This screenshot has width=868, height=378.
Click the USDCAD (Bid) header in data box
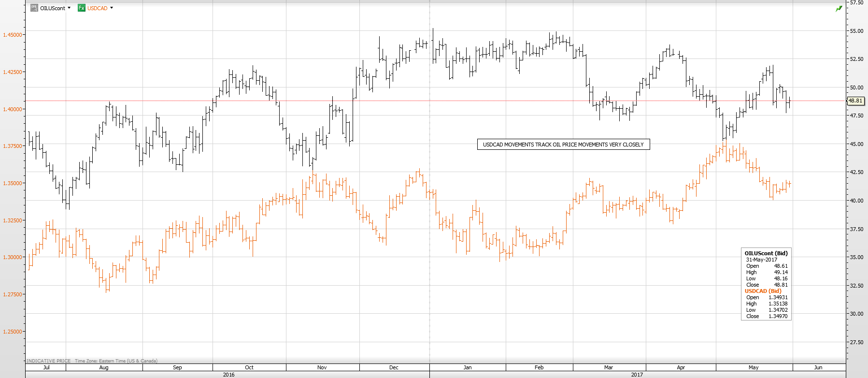pyautogui.click(x=763, y=291)
